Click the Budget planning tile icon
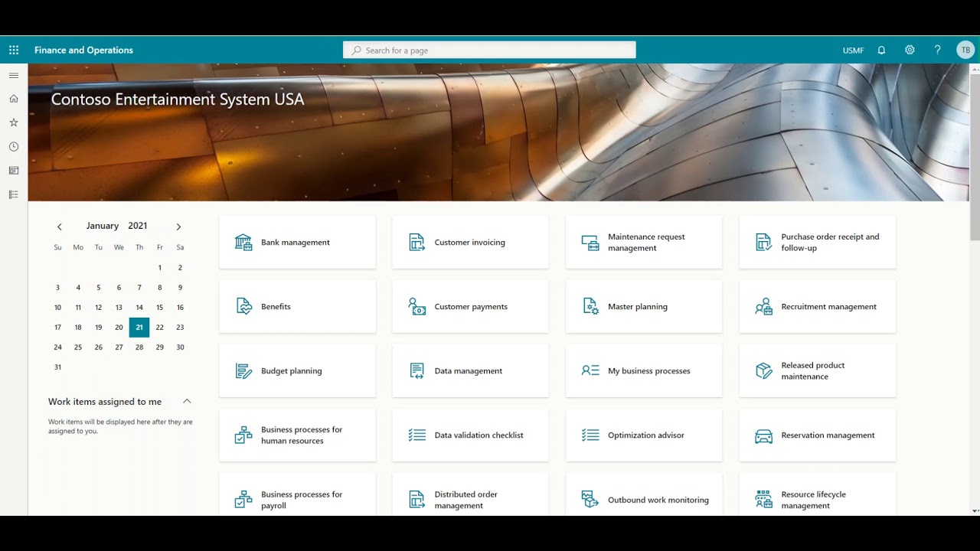Viewport: 980px width, 551px height. (x=243, y=371)
